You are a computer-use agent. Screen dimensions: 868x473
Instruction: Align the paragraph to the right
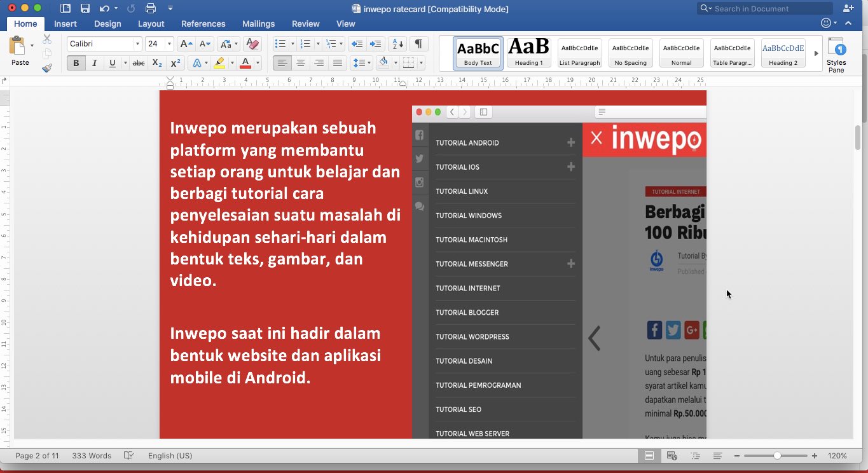tap(319, 63)
